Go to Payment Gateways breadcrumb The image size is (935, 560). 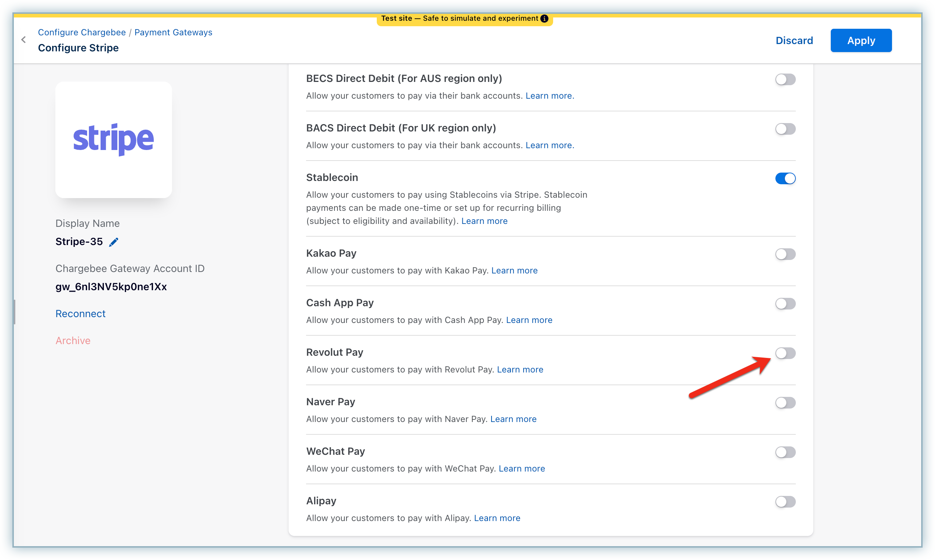click(173, 32)
